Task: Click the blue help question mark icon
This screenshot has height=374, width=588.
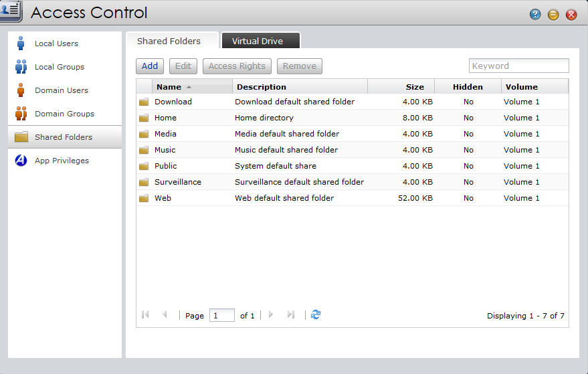Action: [535, 15]
